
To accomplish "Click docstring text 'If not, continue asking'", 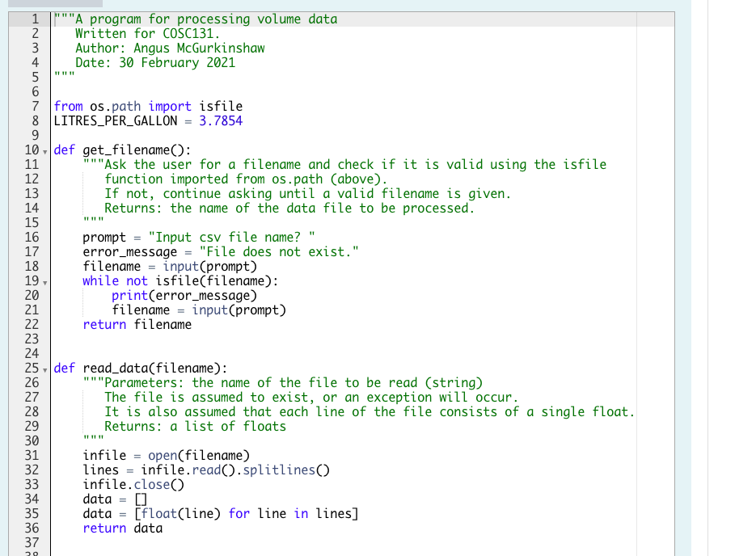I will pos(188,194).
